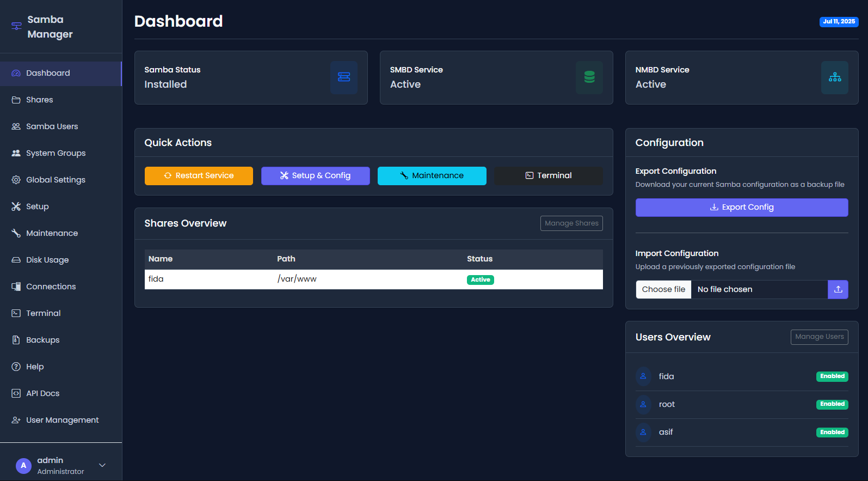Click the avatar icon for user asif
Viewport: 868px width, 481px height.
pos(643,432)
